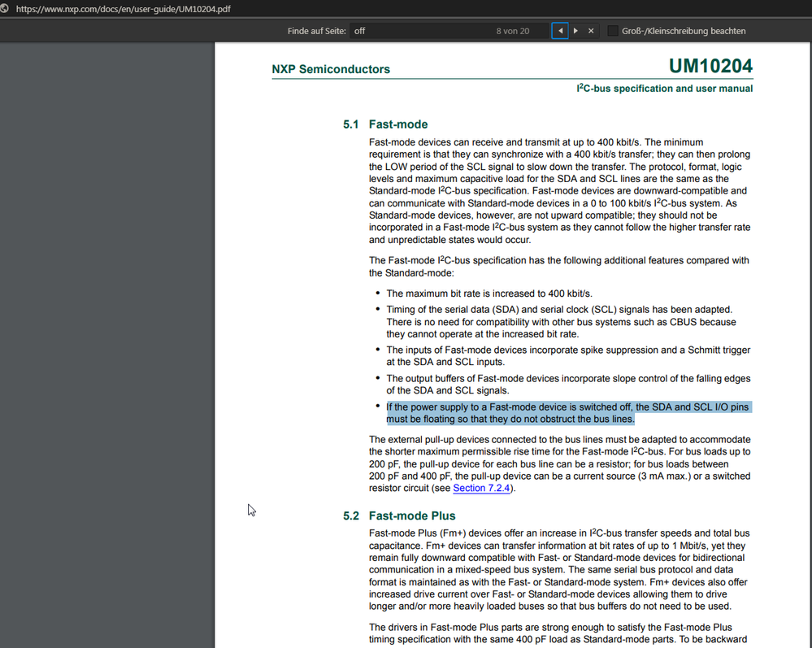Click 'I²C-bus specification and user manual' subtitle

665,89
